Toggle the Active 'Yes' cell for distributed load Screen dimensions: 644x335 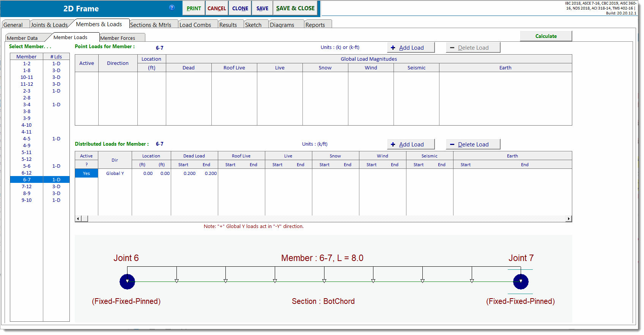pos(87,173)
